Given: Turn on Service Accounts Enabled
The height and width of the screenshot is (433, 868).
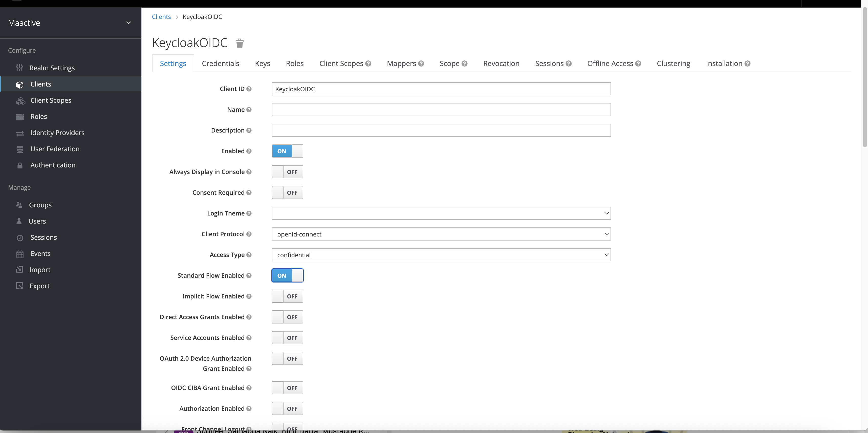Looking at the screenshot, I should coord(287,338).
